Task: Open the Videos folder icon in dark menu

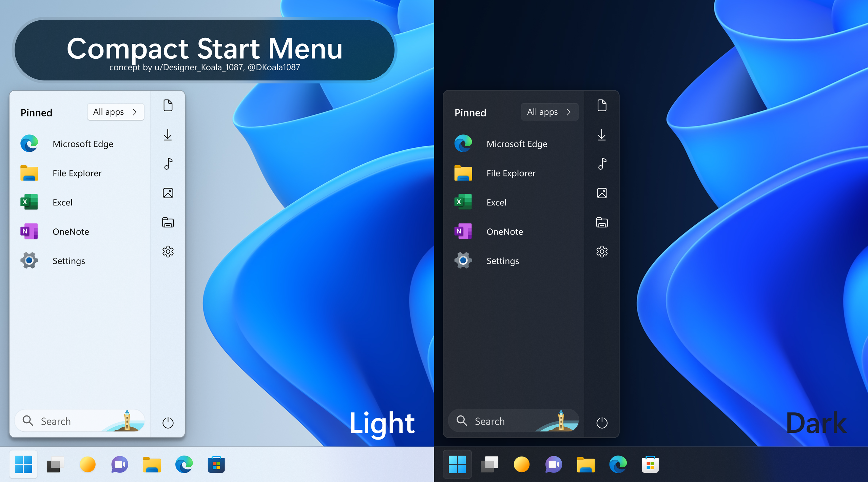Action: (x=602, y=222)
